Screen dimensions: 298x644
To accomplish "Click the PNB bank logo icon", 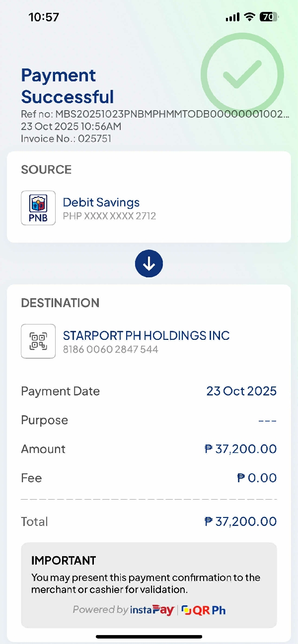I will click(38, 208).
